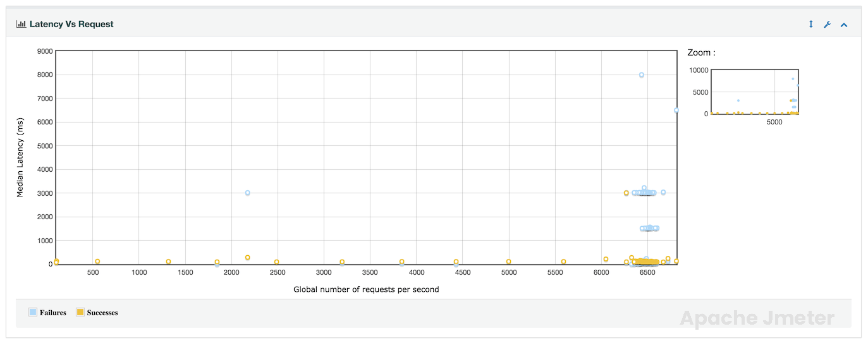This screenshot has height=343, width=868.
Task: Select the failure point at 8000 ms
Action: [641, 75]
